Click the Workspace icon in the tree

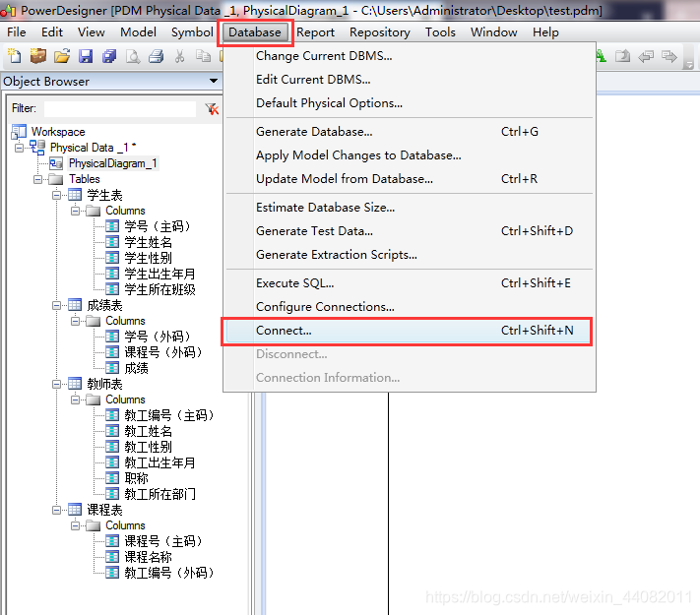pyautogui.click(x=19, y=132)
